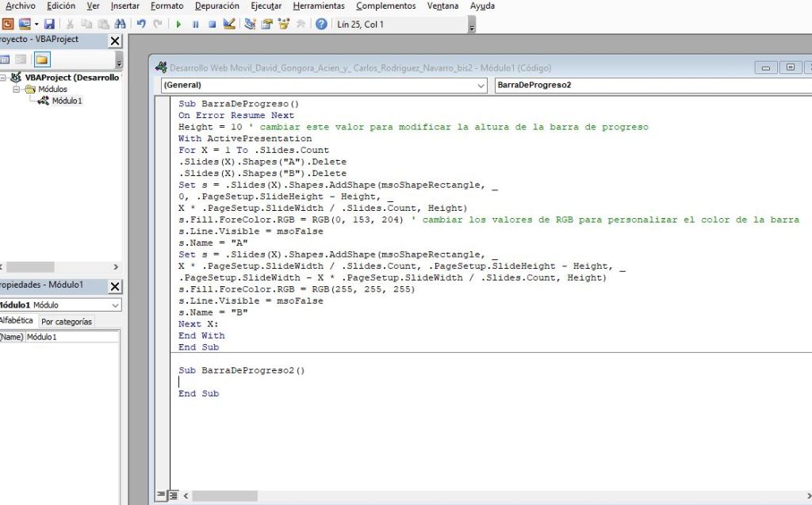812x505 pixels.
Task: Toggle folder view in the Project panel
Action: coord(42,59)
